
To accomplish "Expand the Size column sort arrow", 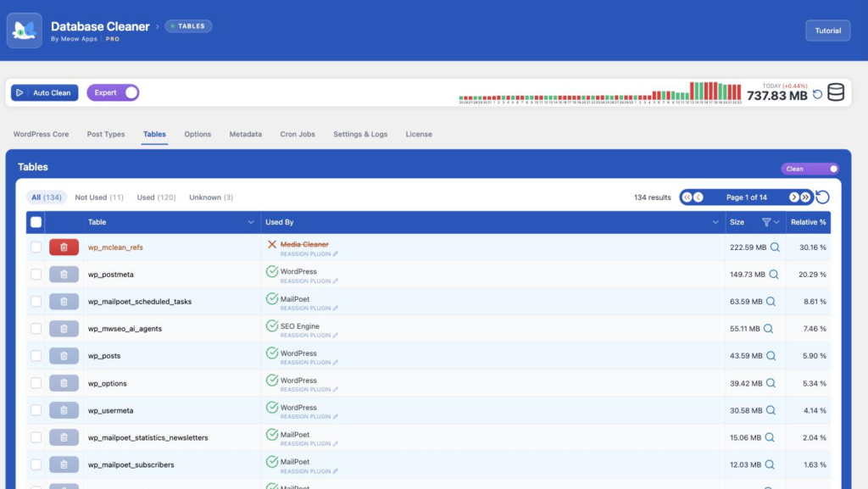I will 776,222.
